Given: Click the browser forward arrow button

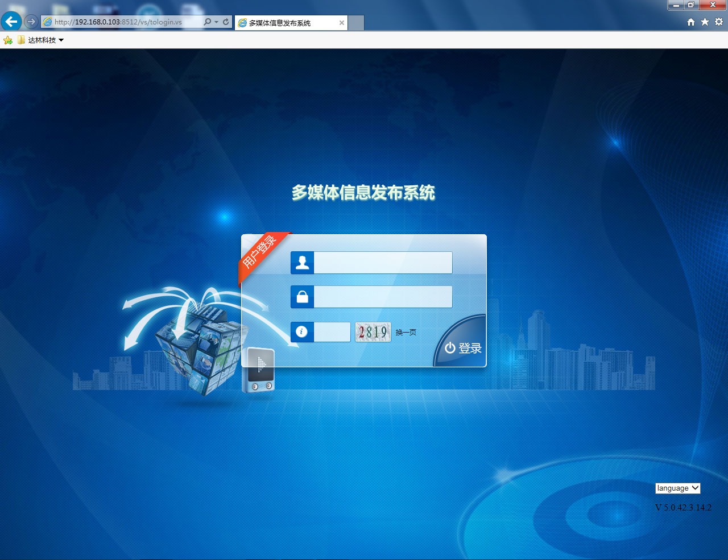Looking at the screenshot, I should (x=31, y=22).
